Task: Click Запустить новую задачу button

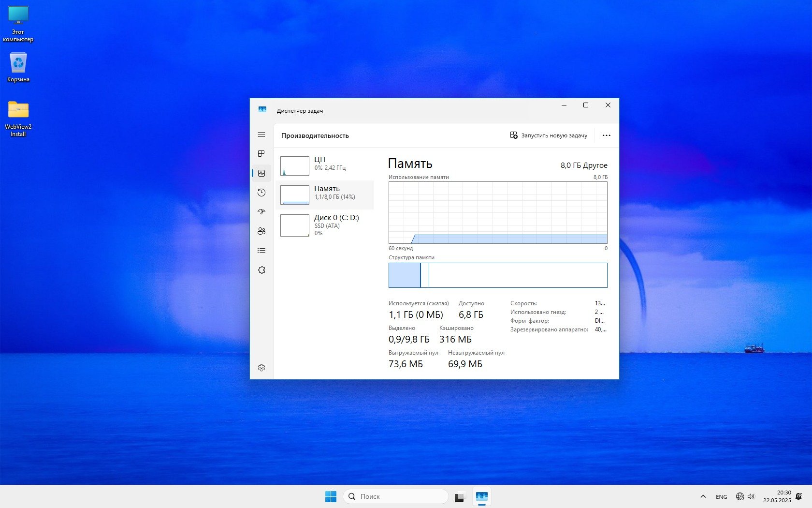Action: tap(549, 135)
